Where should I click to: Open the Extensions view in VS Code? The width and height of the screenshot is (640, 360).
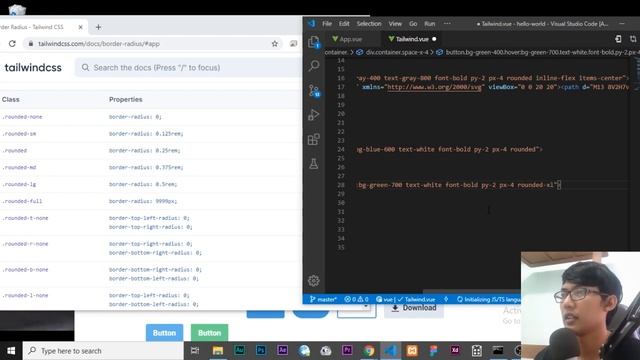click(313, 140)
